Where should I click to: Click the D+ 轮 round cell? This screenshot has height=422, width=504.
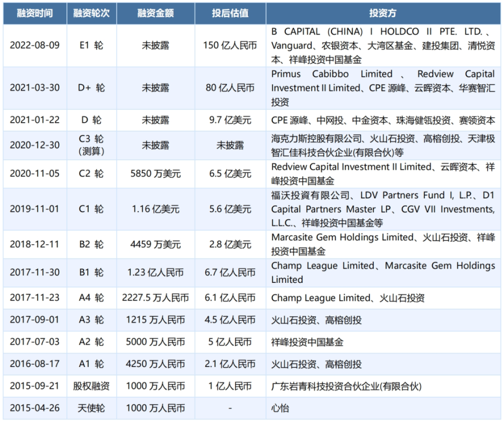pyautogui.click(x=91, y=88)
